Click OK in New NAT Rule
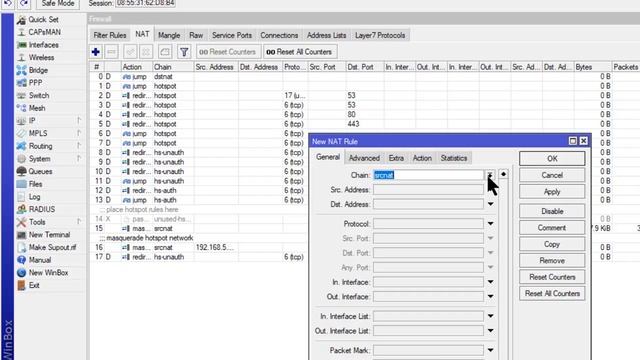Image resolution: width=640 pixels, height=360 pixels. click(x=552, y=159)
